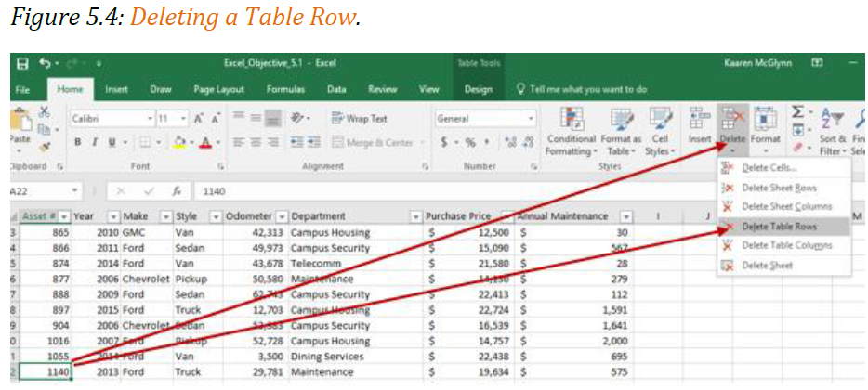This screenshot has height=390, width=868.
Task: Click the formula bar showing 1140
Action: coord(455,191)
